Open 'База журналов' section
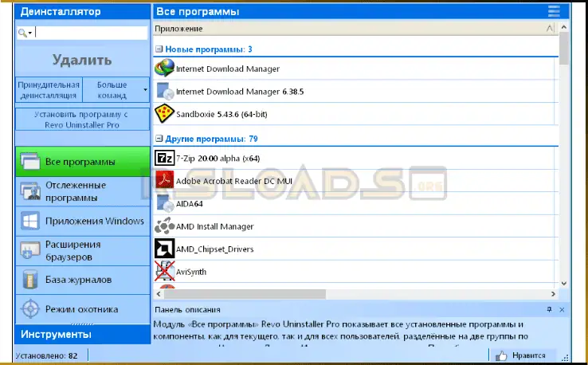 pyautogui.click(x=83, y=280)
